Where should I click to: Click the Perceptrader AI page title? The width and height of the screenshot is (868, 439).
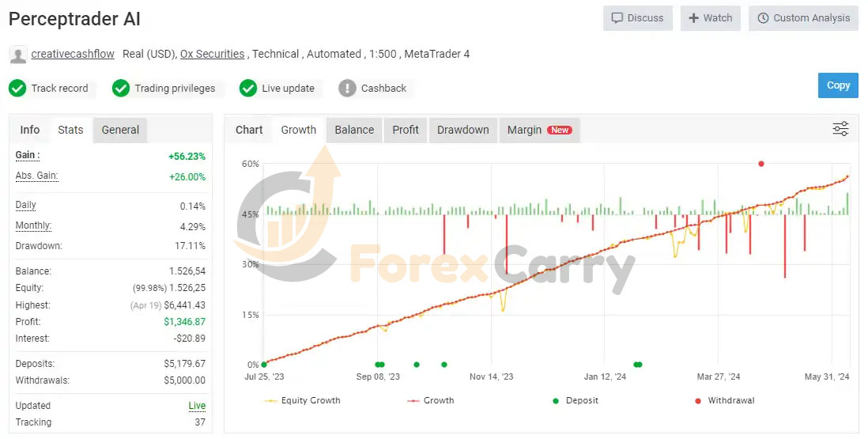click(x=74, y=19)
